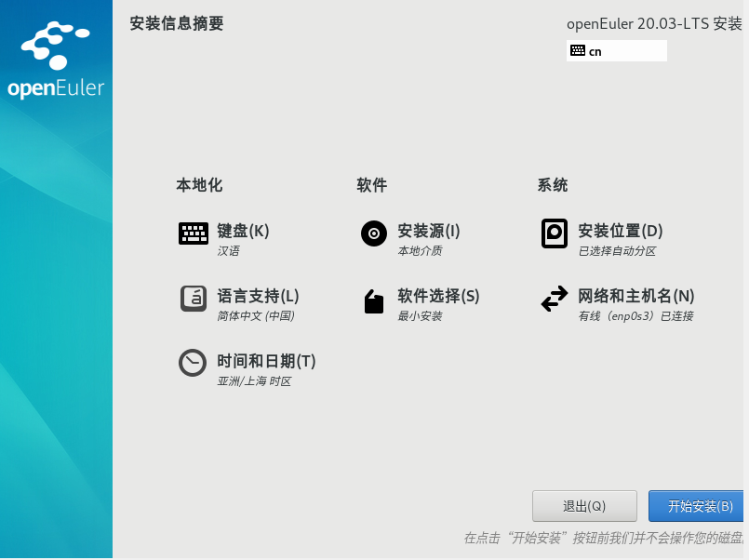Click the openEuler 20.03-LTS 安装 title text
Screen dimensions: 749x560
point(654,24)
